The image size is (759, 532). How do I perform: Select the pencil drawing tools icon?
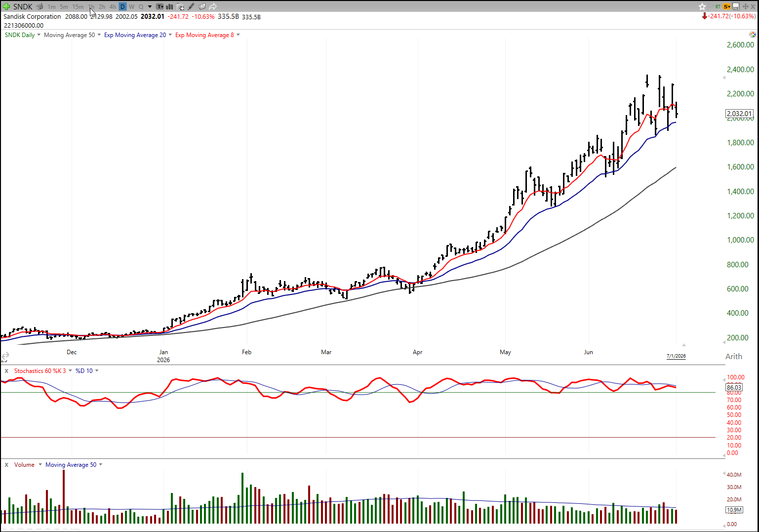click(x=191, y=6)
